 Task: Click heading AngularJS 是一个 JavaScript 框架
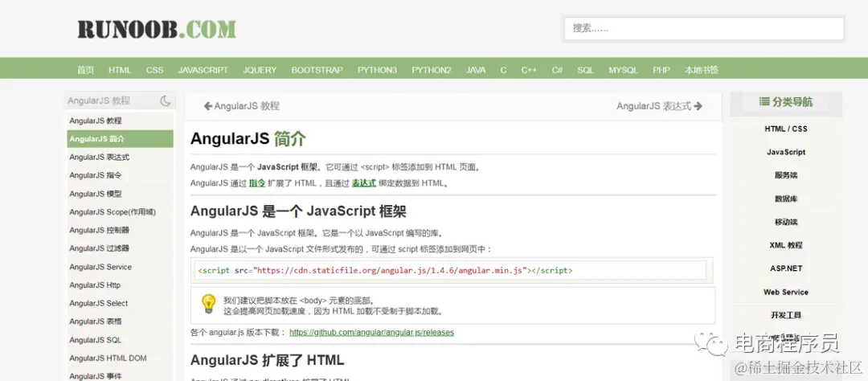point(299,211)
